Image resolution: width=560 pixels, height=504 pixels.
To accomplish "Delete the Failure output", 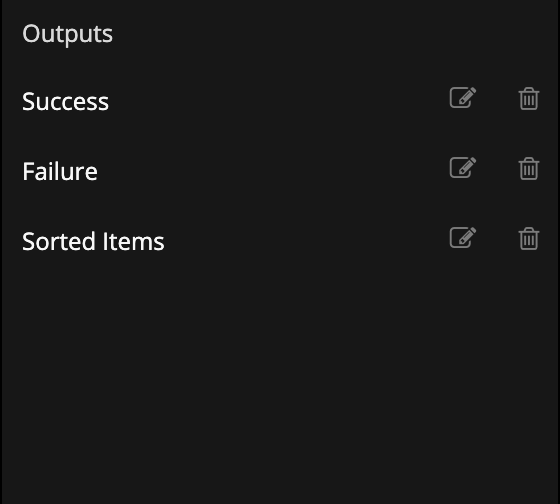I will pos(529,168).
